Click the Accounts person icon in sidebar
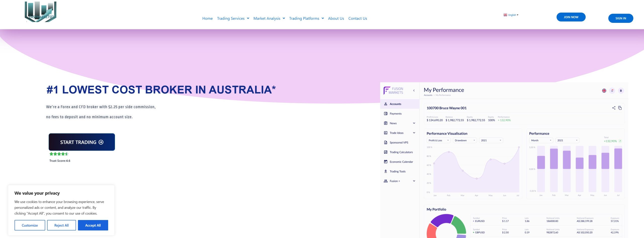Screen dimensions: 644x238 pyautogui.click(x=385, y=104)
